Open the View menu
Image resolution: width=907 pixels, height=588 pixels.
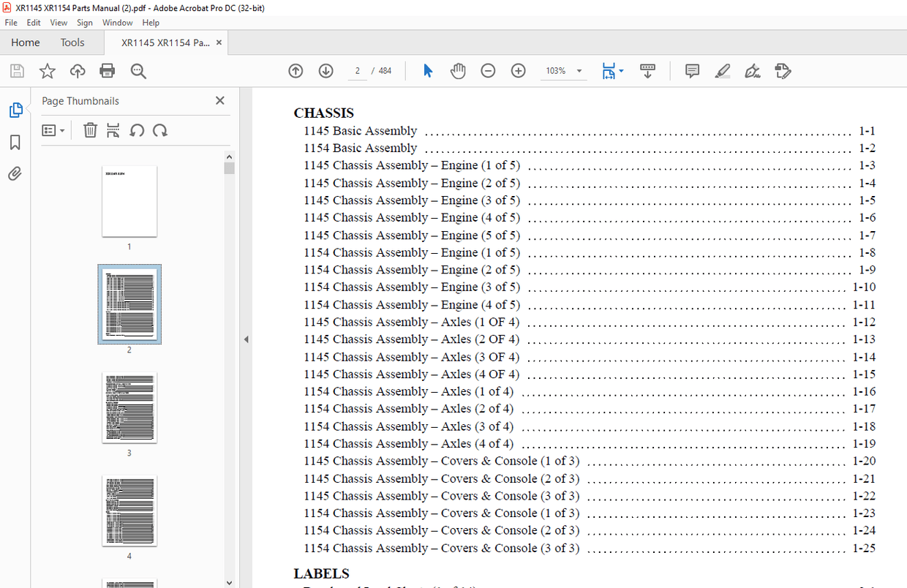(x=59, y=23)
